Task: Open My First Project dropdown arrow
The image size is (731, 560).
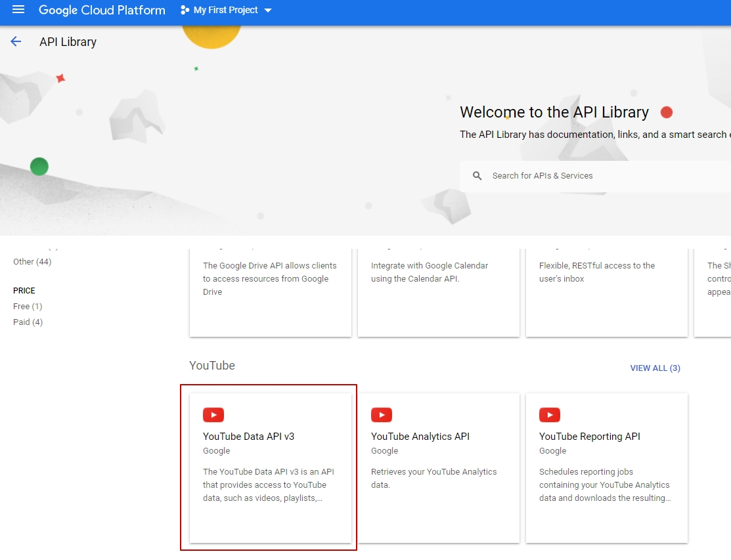Action: (x=267, y=11)
